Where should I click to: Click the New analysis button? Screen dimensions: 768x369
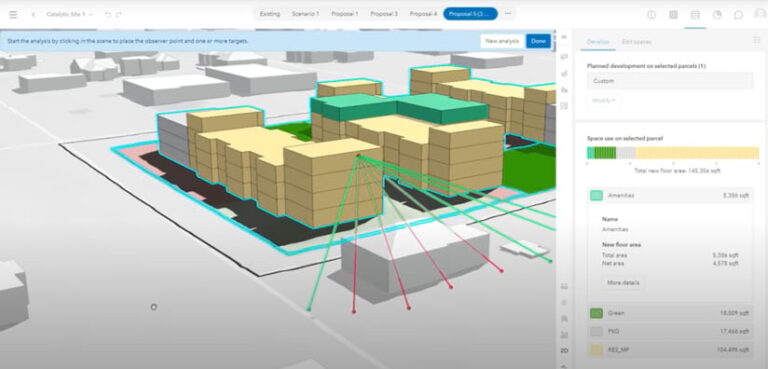(502, 41)
